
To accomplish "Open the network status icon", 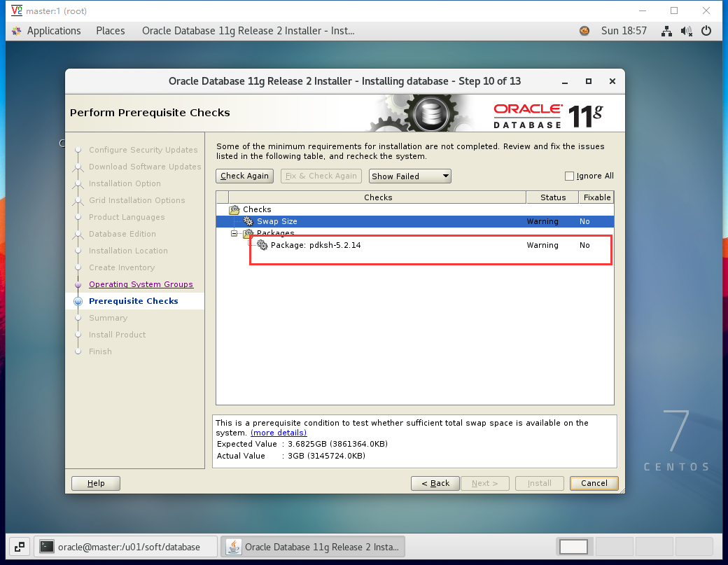I will pos(666,31).
